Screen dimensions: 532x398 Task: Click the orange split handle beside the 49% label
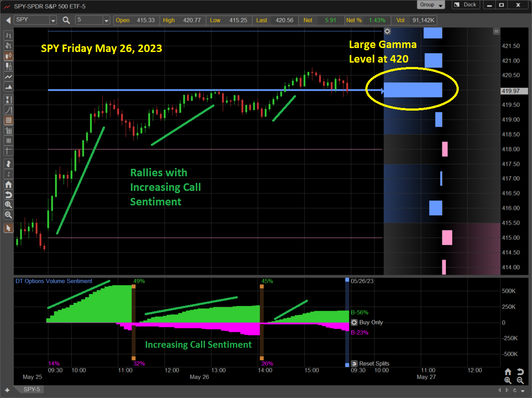[x=133, y=286]
